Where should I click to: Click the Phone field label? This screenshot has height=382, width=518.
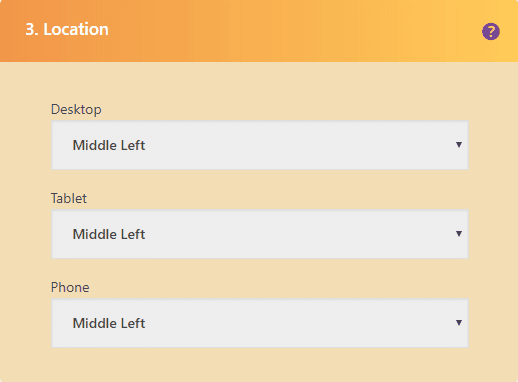tap(70, 287)
